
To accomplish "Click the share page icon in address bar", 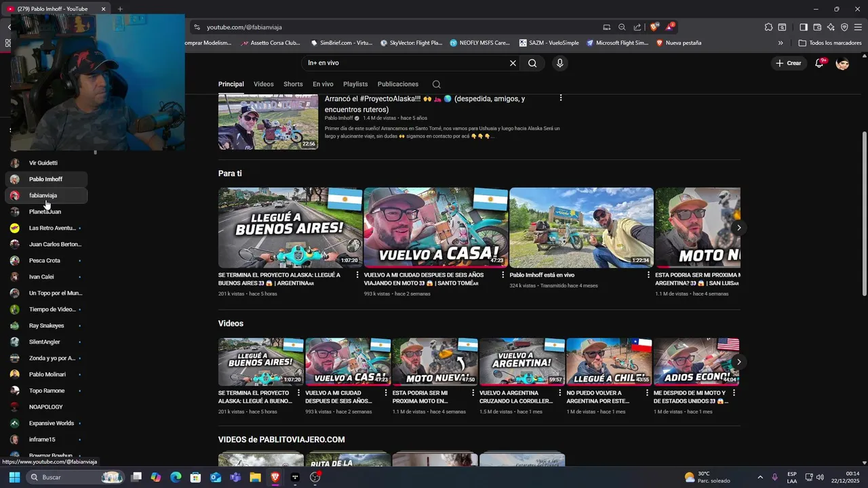I will [x=637, y=27].
